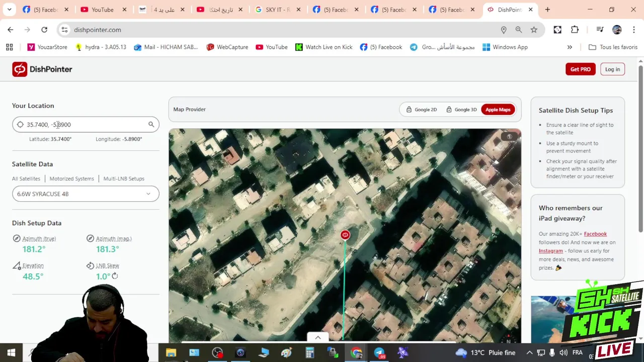Switch to the Multi-LNB Setups tab

pyautogui.click(x=124, y=178)
